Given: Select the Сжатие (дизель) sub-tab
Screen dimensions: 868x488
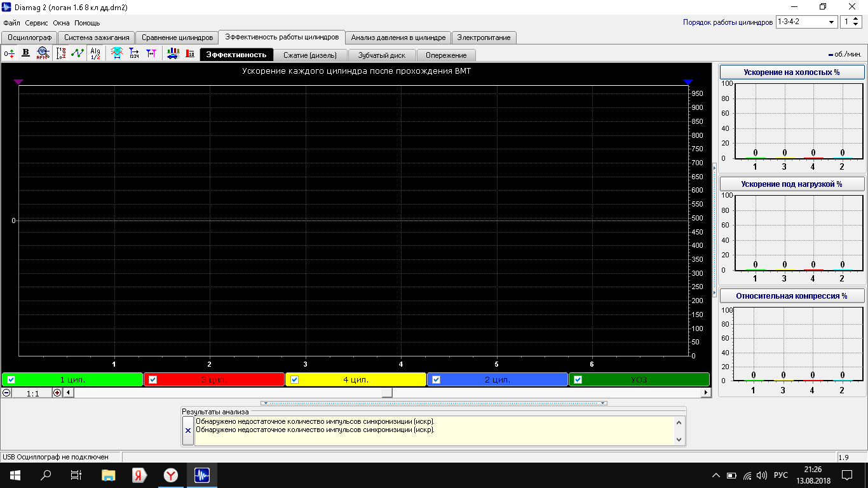Looking at the screenshot, I should [x=310, y=55].
